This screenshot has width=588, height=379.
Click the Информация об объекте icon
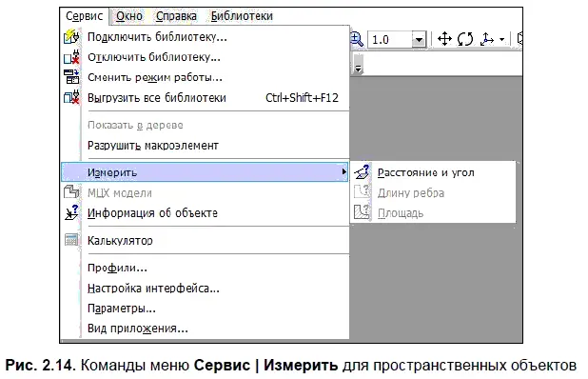[x=71, y=212]
